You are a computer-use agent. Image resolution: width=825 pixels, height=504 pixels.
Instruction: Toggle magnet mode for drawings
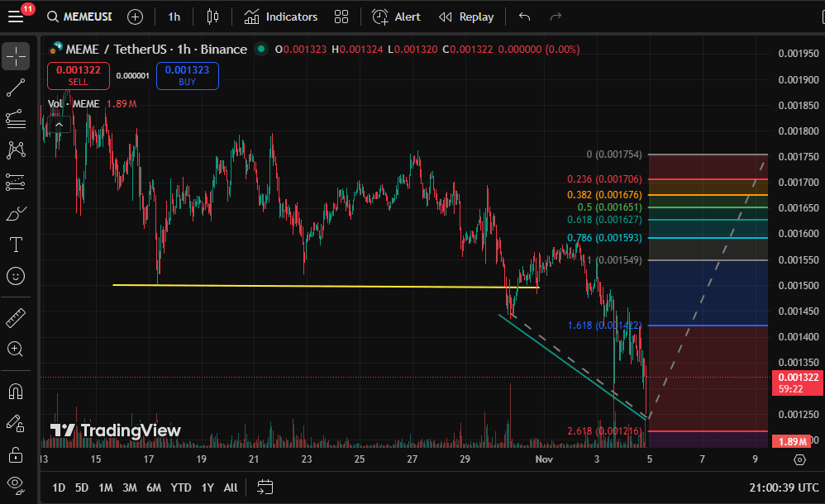point(16,391)
